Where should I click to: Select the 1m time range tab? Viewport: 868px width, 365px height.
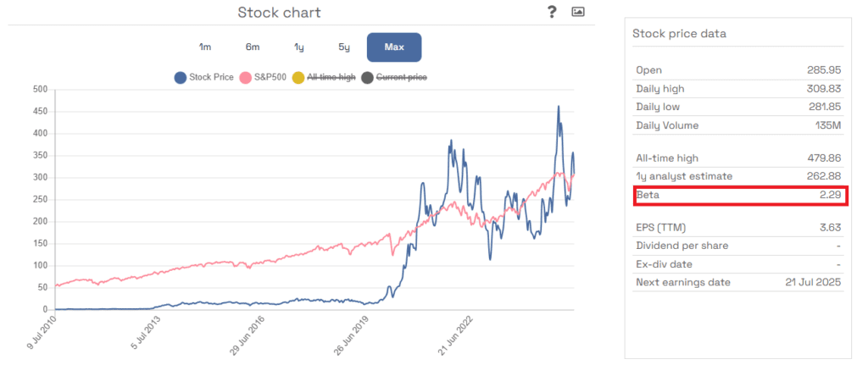[x=206, y=47]
